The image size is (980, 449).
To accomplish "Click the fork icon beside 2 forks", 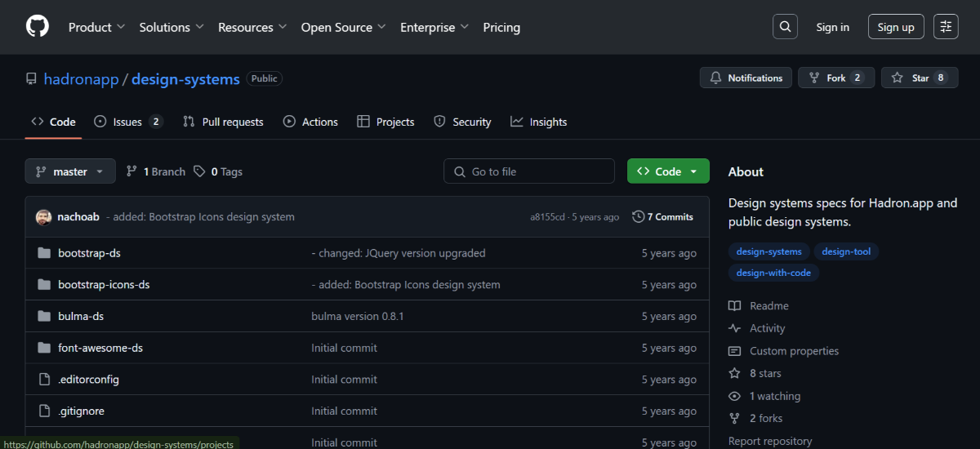I will [x=734, y=418].
